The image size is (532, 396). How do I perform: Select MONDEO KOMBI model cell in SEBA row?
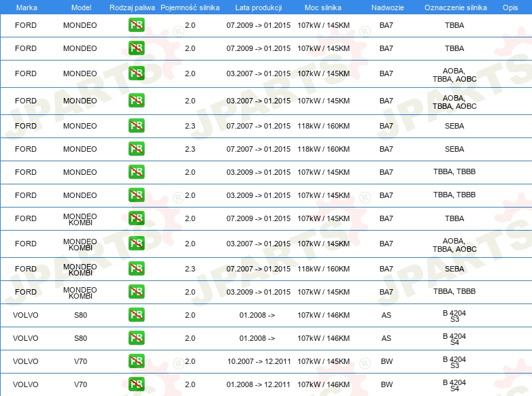click(80, 269)
